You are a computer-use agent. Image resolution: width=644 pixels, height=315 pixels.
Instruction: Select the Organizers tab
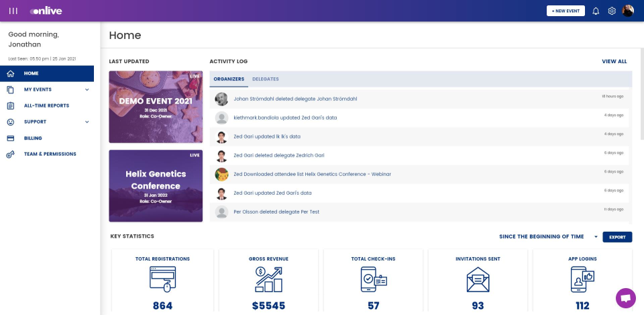pyautogui.click(x=229, y=79)
